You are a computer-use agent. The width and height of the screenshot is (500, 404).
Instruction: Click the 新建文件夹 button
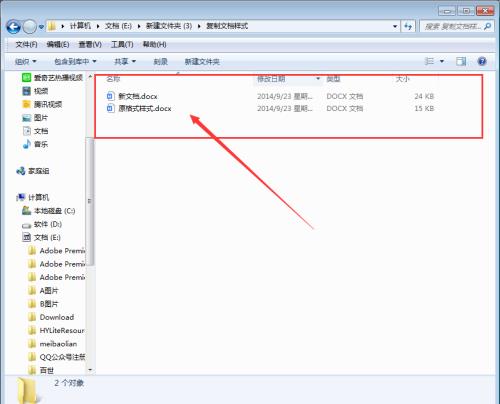202,62
